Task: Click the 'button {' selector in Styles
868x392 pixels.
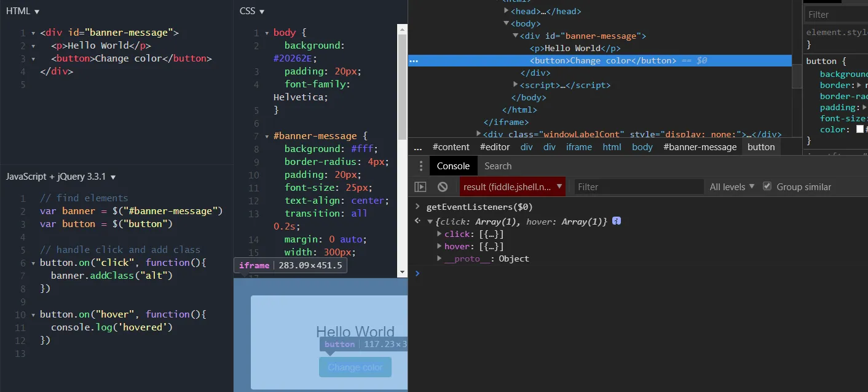Action: pyautogui.click(x=826, y=61)
